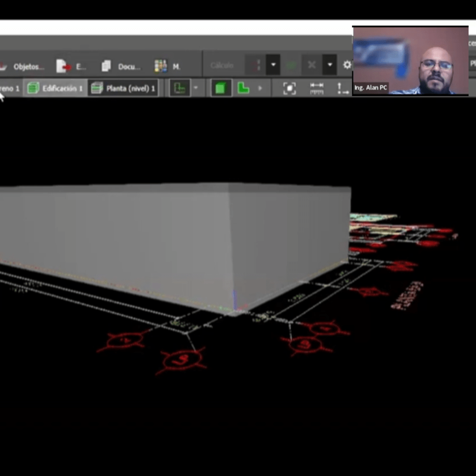The width and height of the screenshot is (476, 476).
Task: Select the Terreno 1 tab
Action: click(9, 88)
